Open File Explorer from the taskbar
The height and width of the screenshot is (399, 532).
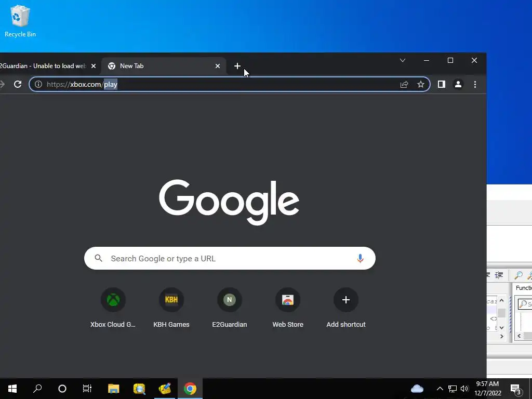pos(114,389)
